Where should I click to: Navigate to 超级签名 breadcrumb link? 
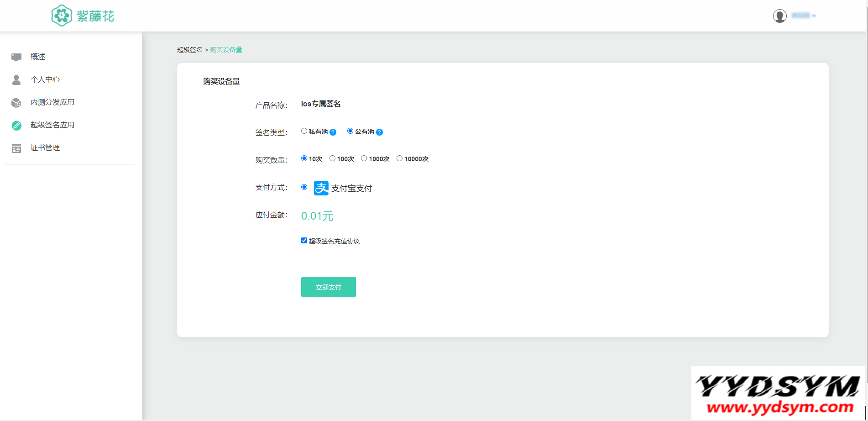pos(190,50)
